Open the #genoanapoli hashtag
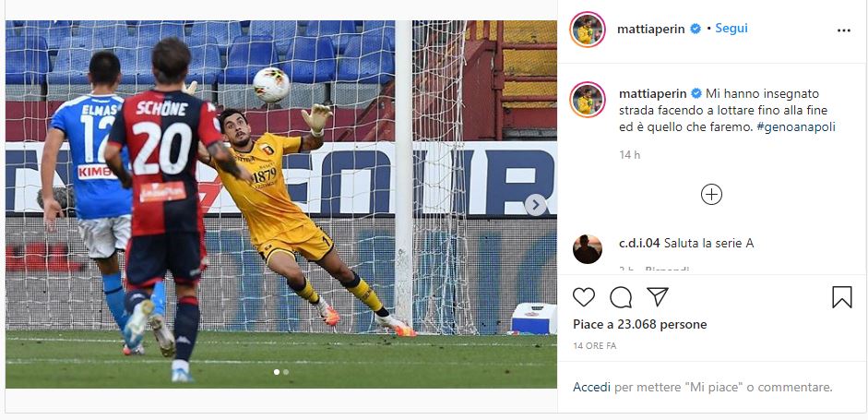Screen dimensions: 868x420 pos(796,126)
